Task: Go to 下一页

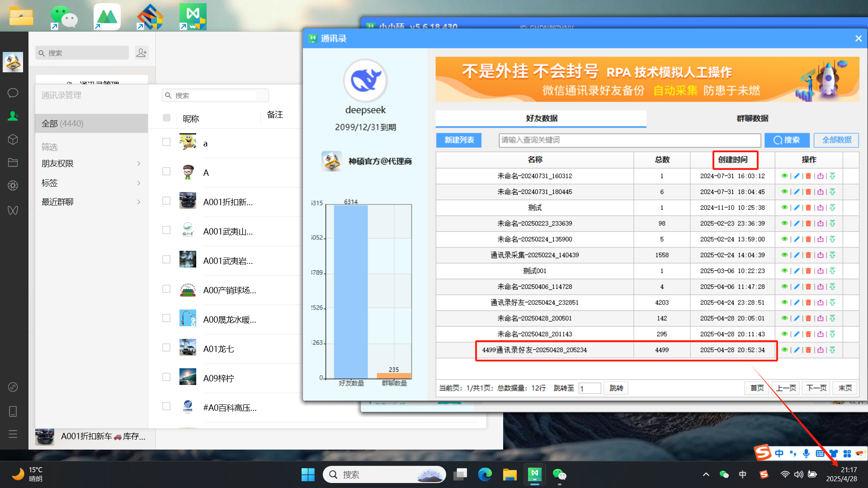Action: 816,388
